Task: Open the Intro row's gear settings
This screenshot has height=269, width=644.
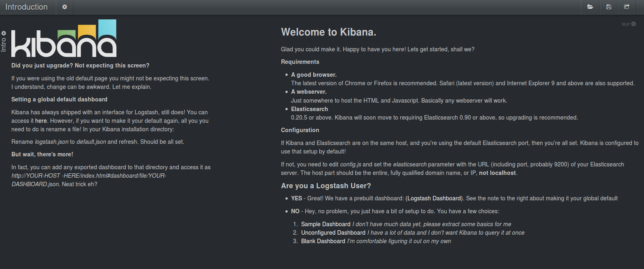Action: [4, 33]
